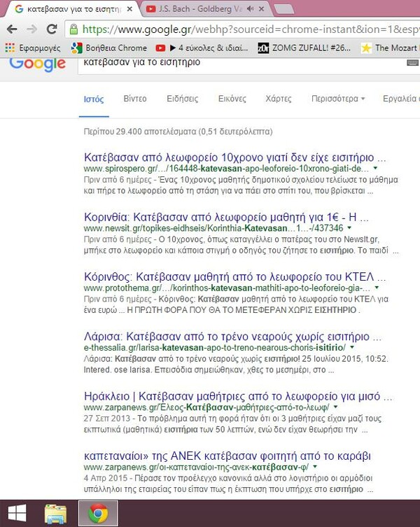
Task: Click the Google search text field
Action: [231, 63]
